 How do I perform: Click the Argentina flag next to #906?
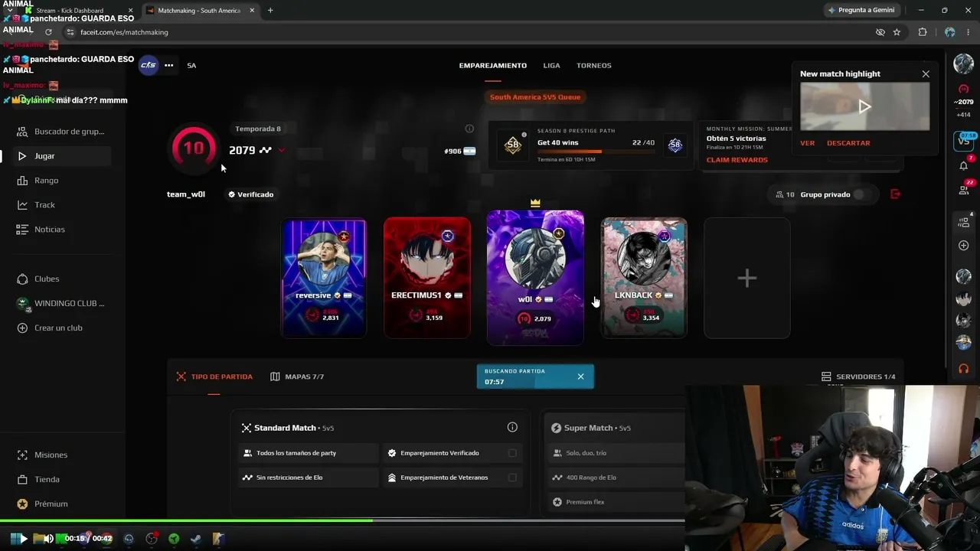[x=469, y=152]
